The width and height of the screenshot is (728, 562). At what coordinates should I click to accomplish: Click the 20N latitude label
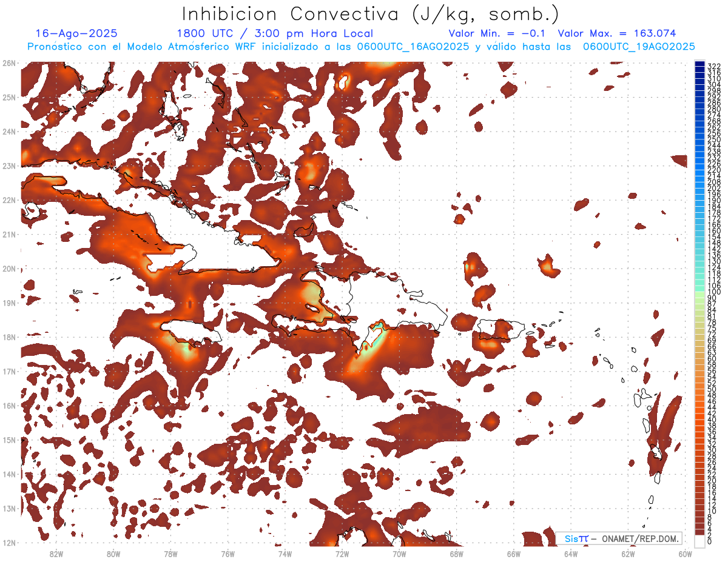click(9, 269)
